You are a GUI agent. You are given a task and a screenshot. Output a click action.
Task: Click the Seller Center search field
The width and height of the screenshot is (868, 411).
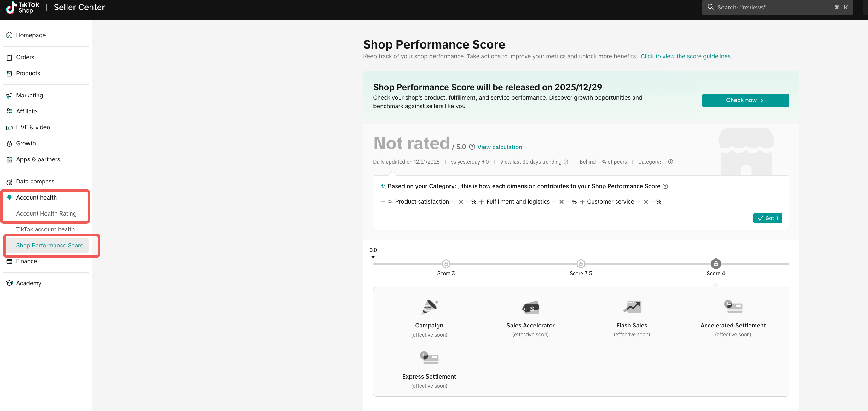(777, 8)
